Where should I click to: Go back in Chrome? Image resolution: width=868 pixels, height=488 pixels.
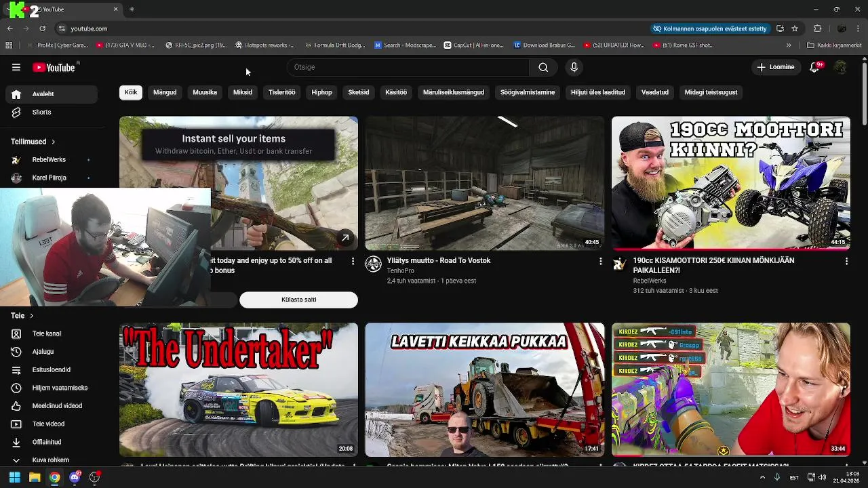(x=9, y=28)
